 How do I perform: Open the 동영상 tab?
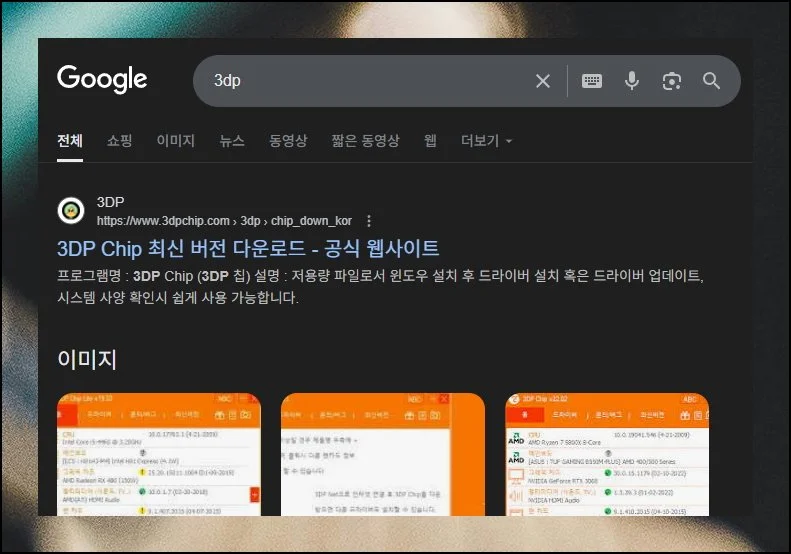[x=288, y=141]
